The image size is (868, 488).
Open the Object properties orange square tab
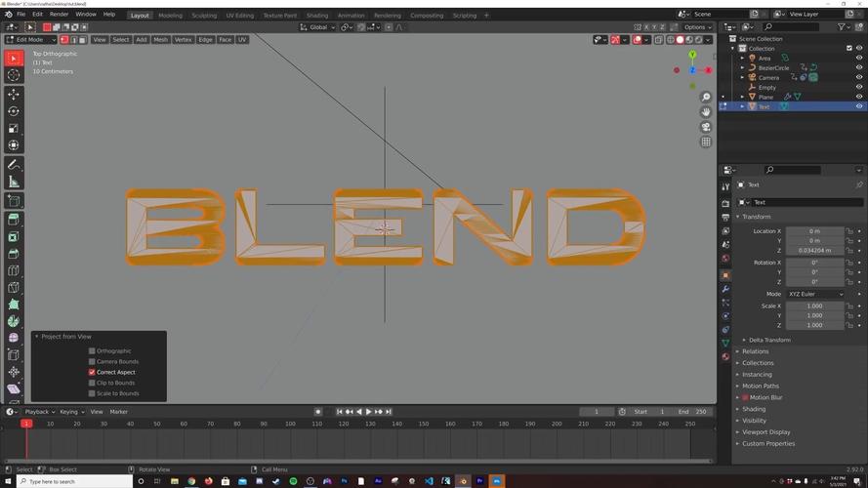tap(725, 275)
